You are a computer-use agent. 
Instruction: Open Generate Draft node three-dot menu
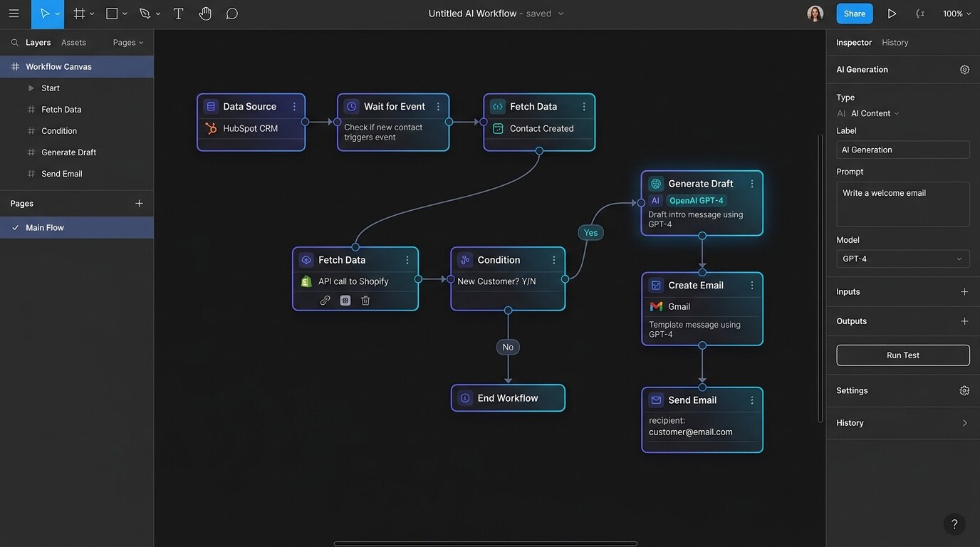tap(751, 184)
